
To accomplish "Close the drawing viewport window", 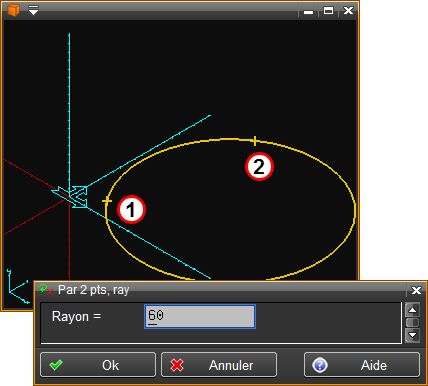I will point(348,11).
